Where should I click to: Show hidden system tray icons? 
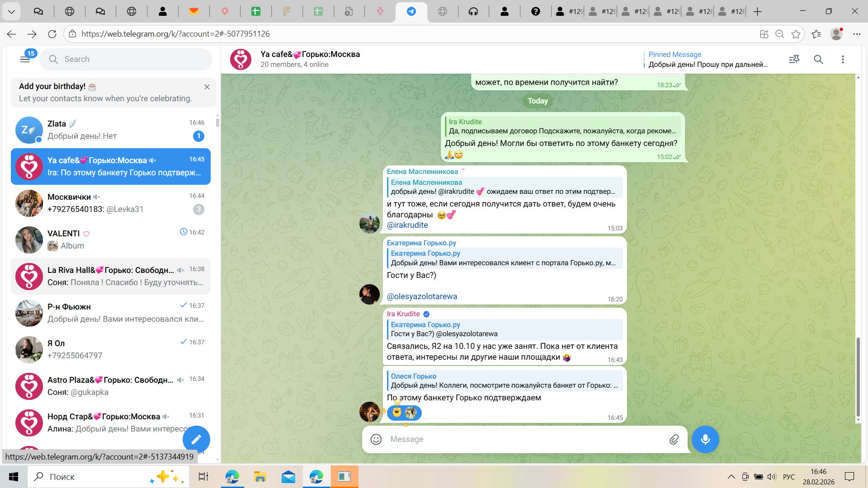click(x=731, y=477)
